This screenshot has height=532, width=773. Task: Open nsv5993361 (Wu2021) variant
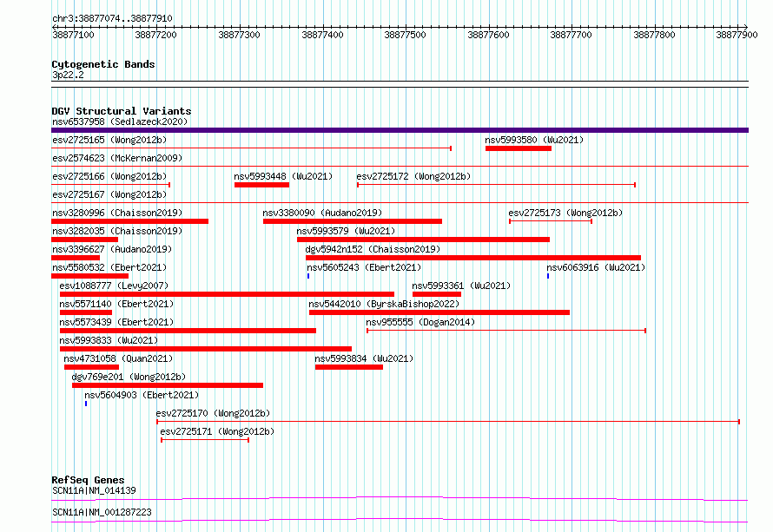(461, 286)
